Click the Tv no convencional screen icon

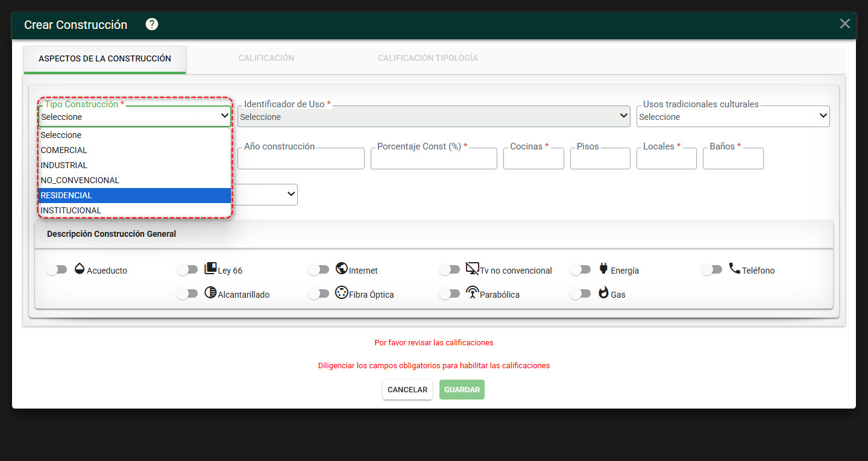473,269
